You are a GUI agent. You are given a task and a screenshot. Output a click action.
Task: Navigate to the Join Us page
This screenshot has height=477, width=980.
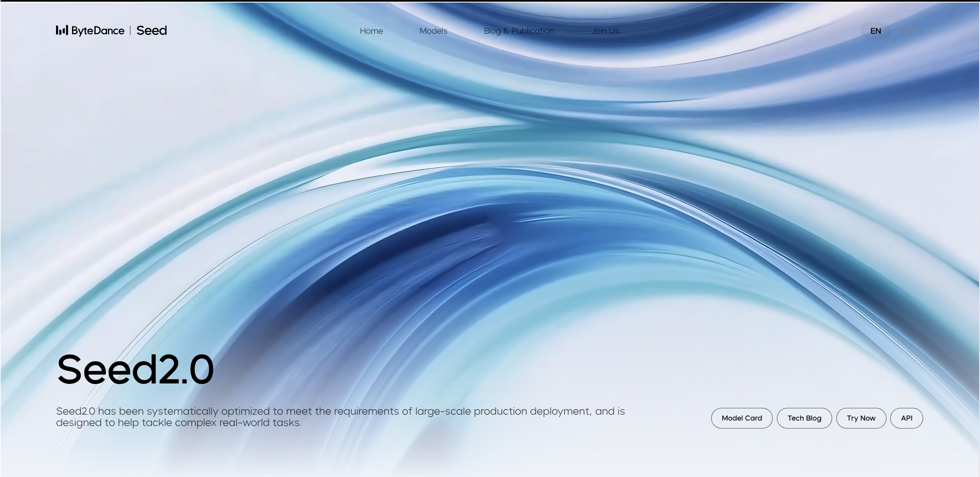pos(605,31)
